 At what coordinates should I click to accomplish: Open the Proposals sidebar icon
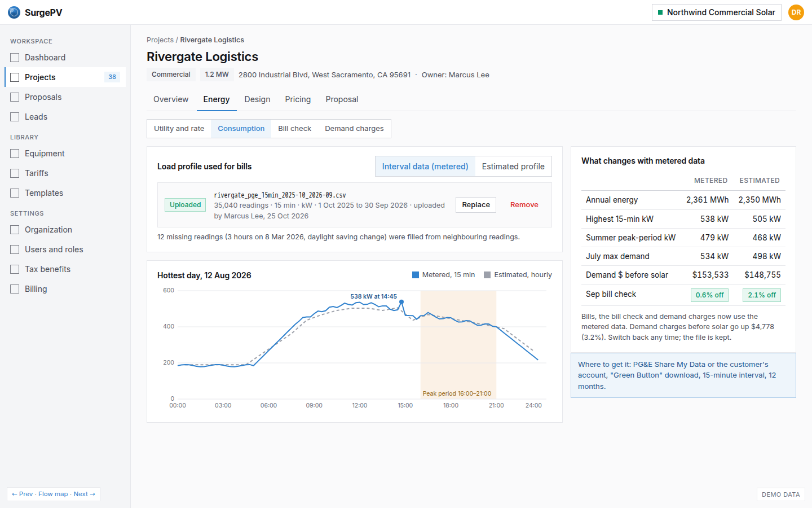(x=15, y=97)
